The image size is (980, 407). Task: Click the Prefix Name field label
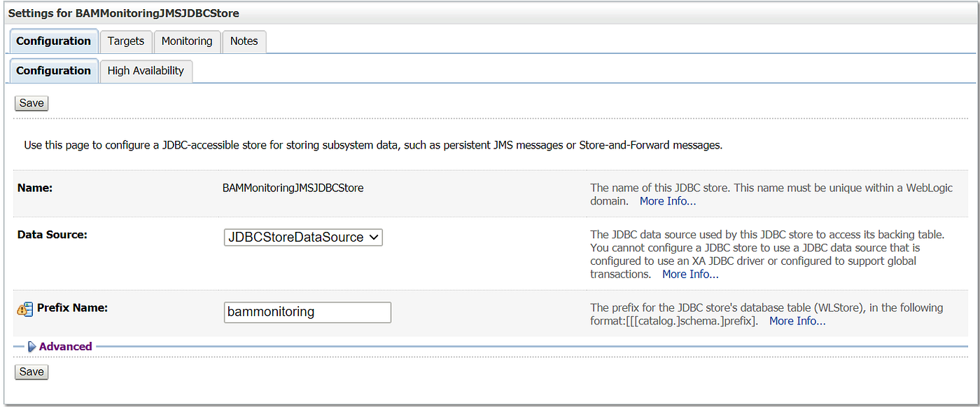tap(72, 308)
